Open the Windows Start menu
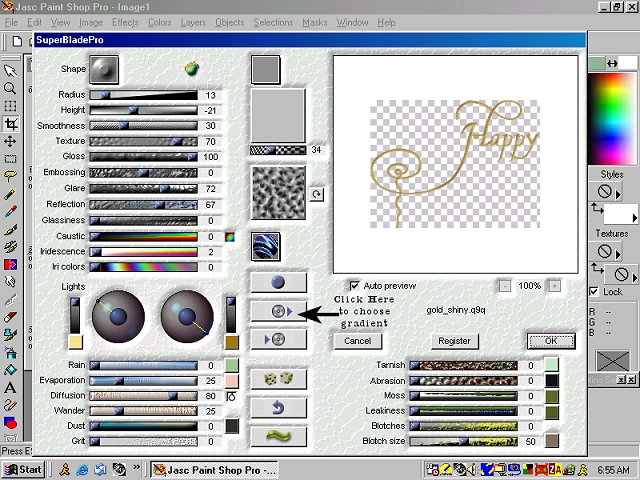The width and height of the screenshot is (640, 480). (22, 469)
